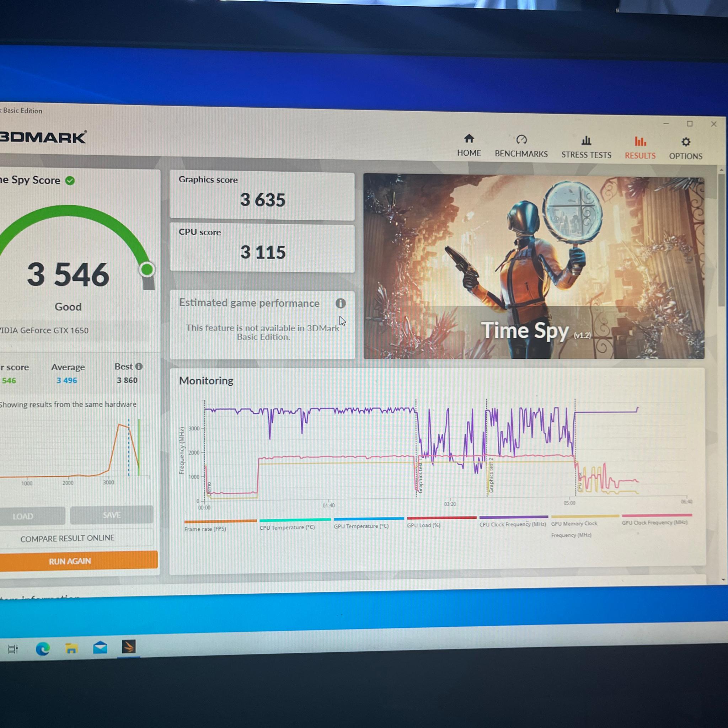Click the 3DMark taskbar icon

pos(128,647)
